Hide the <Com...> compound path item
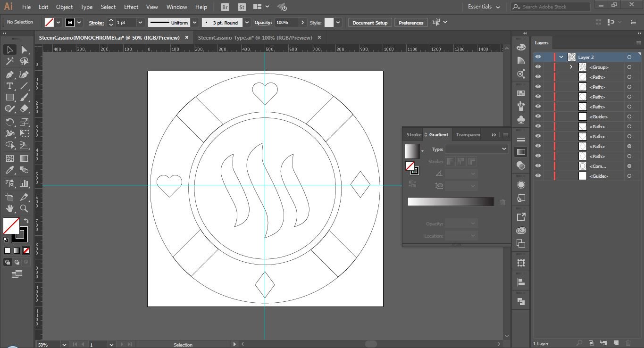 click(538, 166)
